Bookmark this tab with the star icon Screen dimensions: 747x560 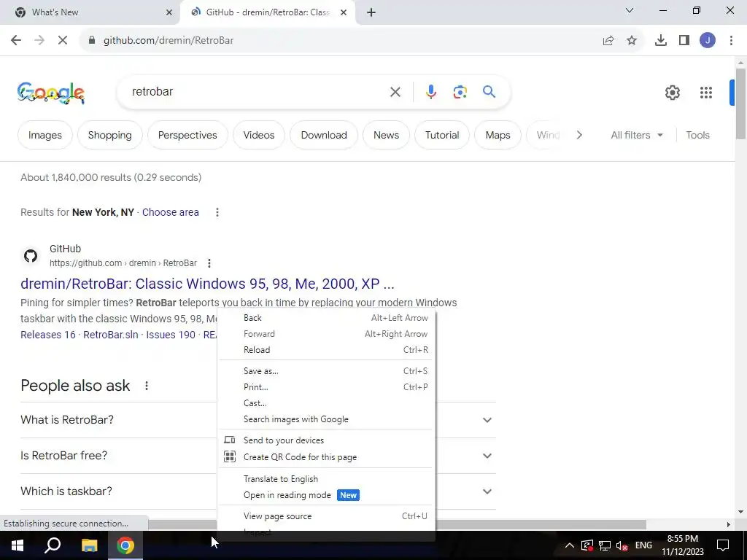[x=632, y=41]
